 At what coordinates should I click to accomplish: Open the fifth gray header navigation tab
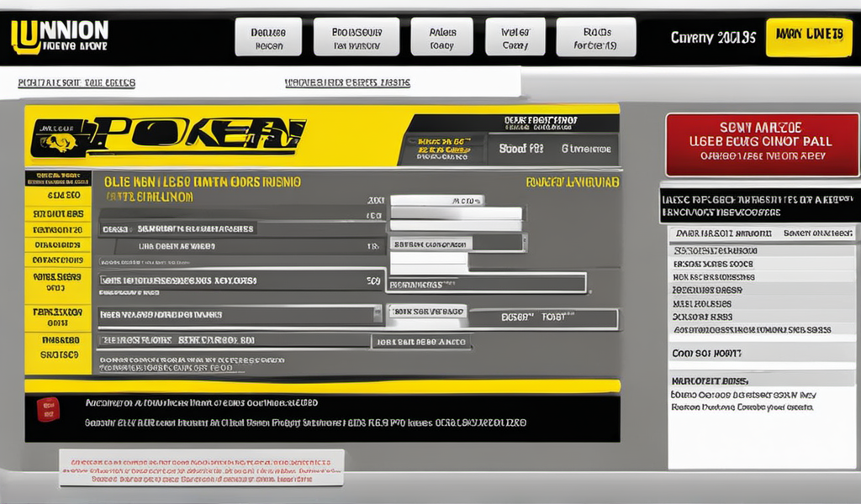[596, 38]
